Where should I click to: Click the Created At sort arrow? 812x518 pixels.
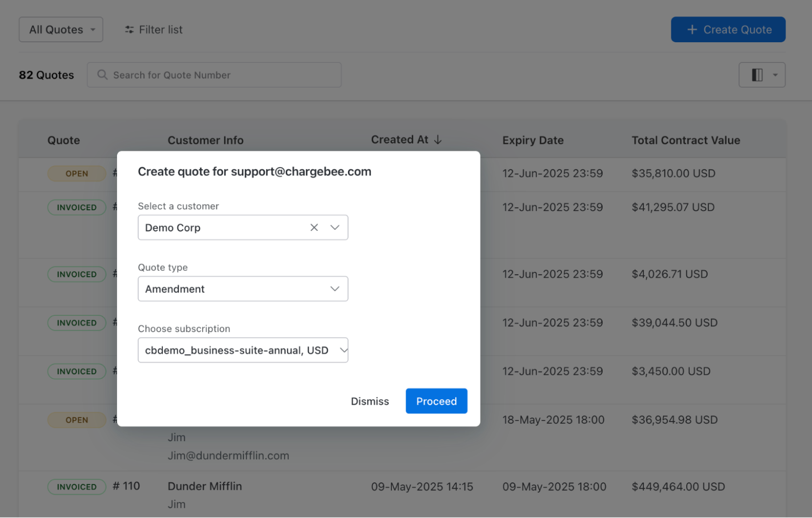click(x=438, y=140)
